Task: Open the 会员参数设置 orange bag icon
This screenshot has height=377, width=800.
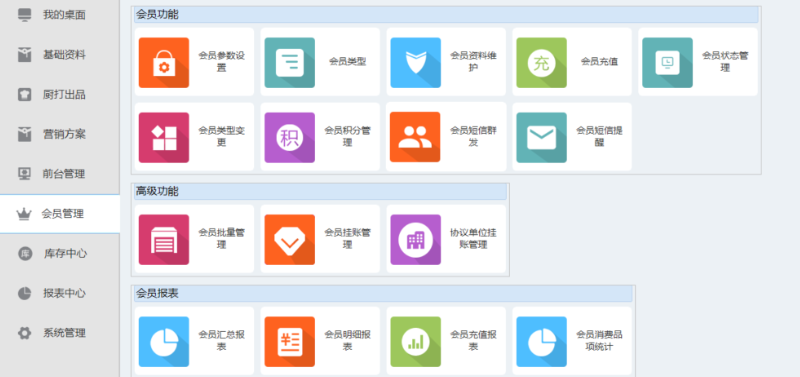Action: 164,62
